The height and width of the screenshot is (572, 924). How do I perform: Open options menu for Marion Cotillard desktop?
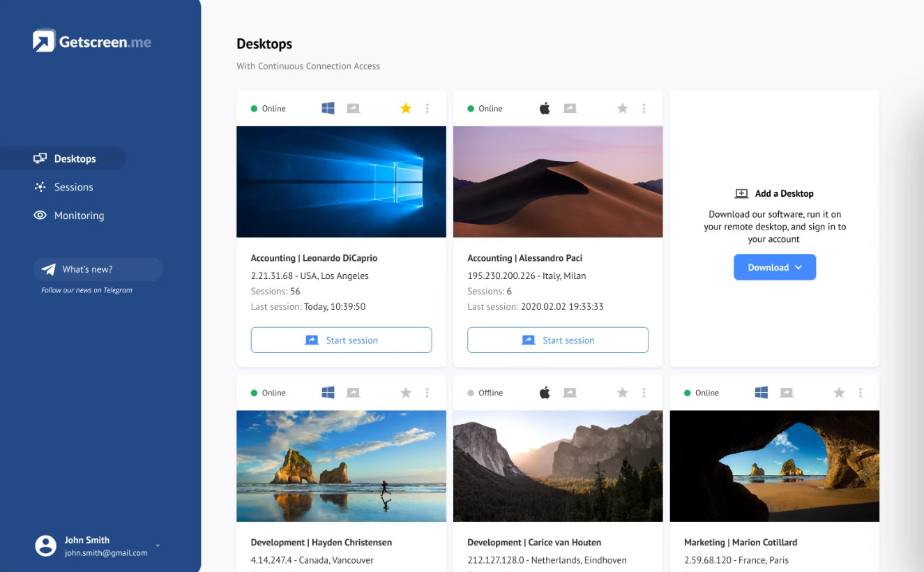(x=861, y=393)
